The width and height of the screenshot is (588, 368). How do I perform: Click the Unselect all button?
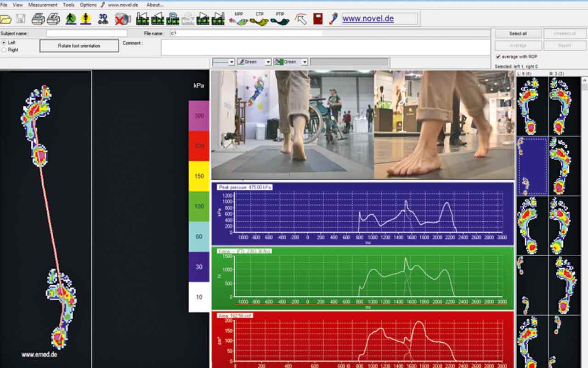565,34
